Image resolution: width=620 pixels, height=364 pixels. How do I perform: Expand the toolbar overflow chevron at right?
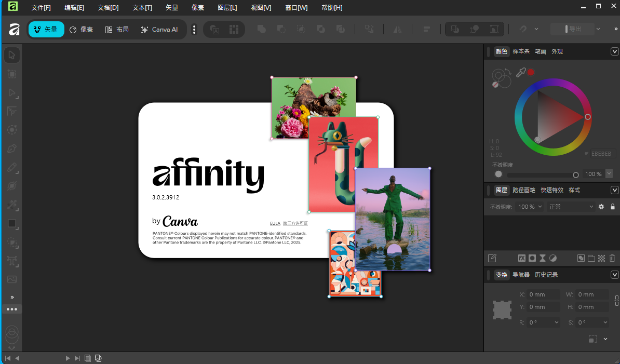coord(616,29)
